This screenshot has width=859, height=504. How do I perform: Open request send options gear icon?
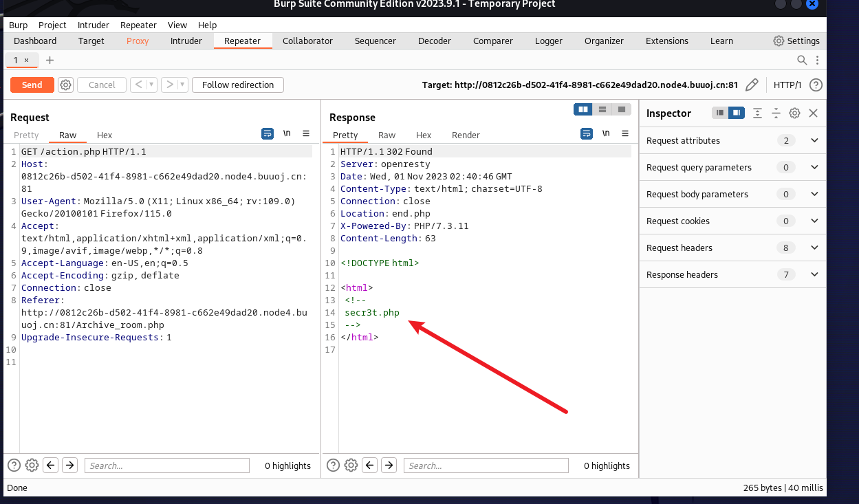65,85
